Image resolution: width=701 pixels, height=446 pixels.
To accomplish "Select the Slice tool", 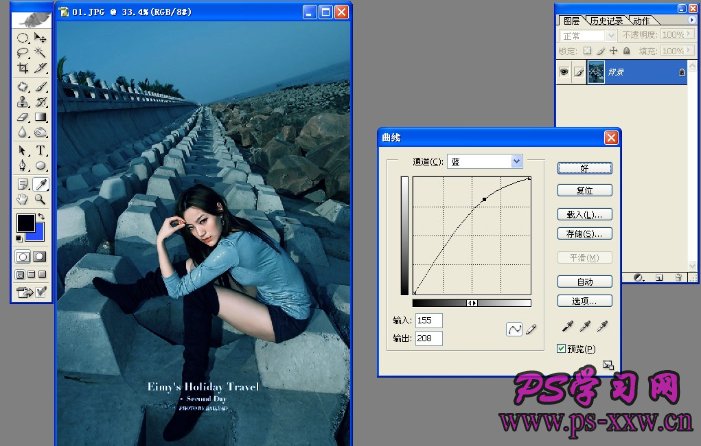I will pos(40,68).
